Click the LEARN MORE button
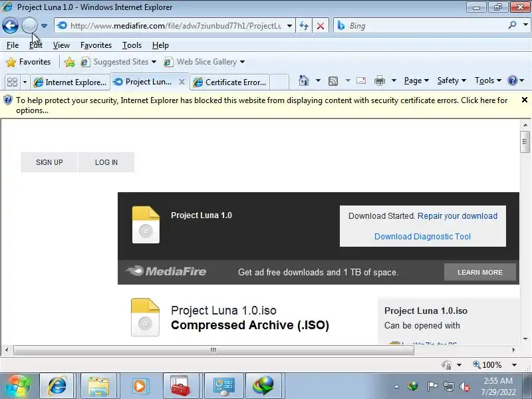The width and height of the screenshot is (532, 399). point(480,272)
